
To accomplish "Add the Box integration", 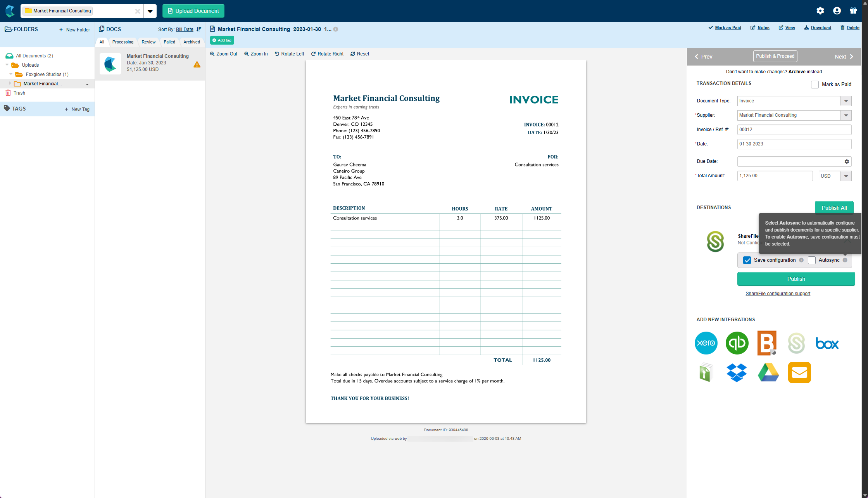I will pyautogui.click(x=827, y=343).
